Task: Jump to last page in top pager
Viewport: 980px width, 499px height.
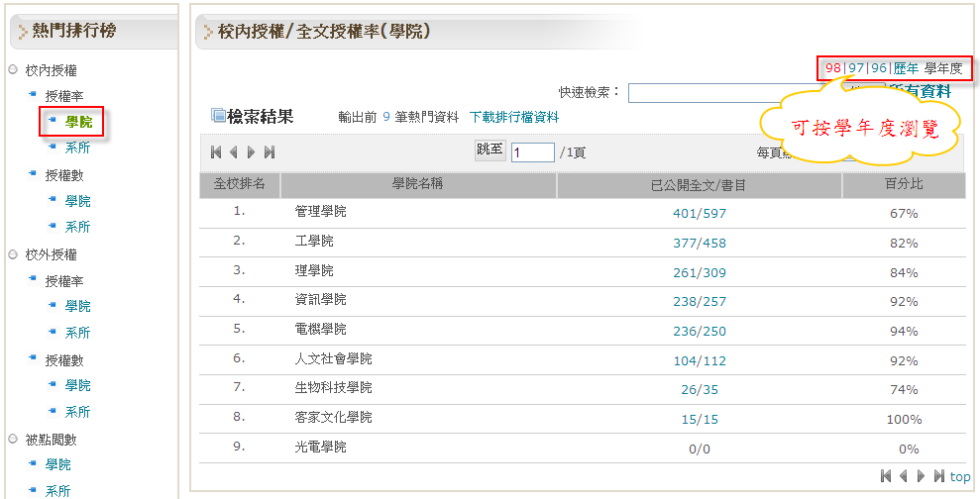Action: tap(270, 152)
